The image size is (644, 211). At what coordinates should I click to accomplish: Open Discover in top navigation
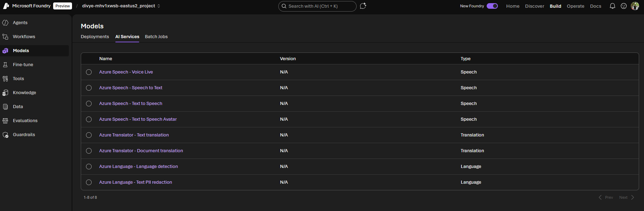(535, 6)
